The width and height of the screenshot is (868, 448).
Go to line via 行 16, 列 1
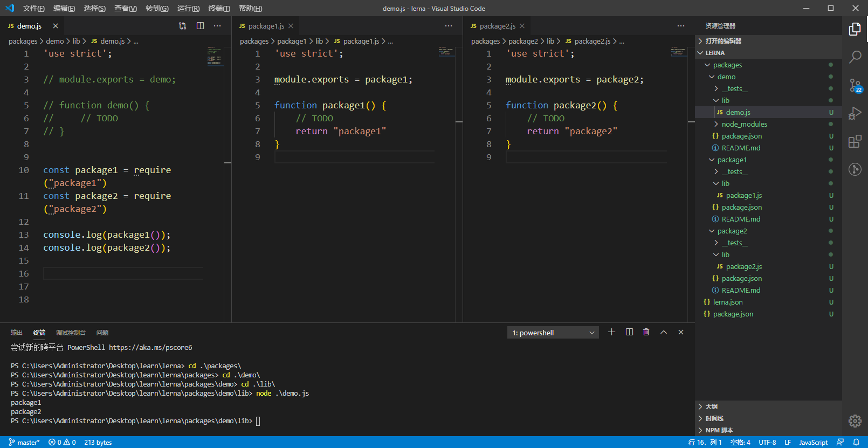point(705,442)
